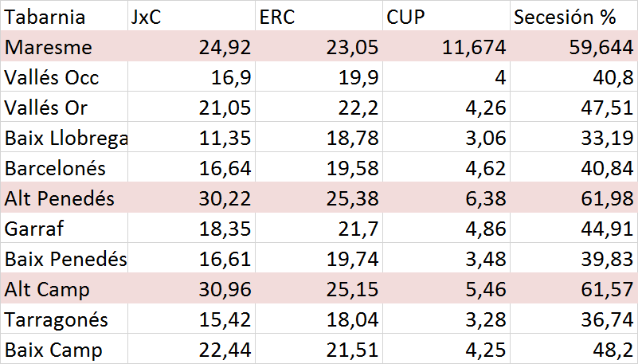Select the Secesión % header cell
This screenshot has height=364, width=638.
(x=573, y=17)
